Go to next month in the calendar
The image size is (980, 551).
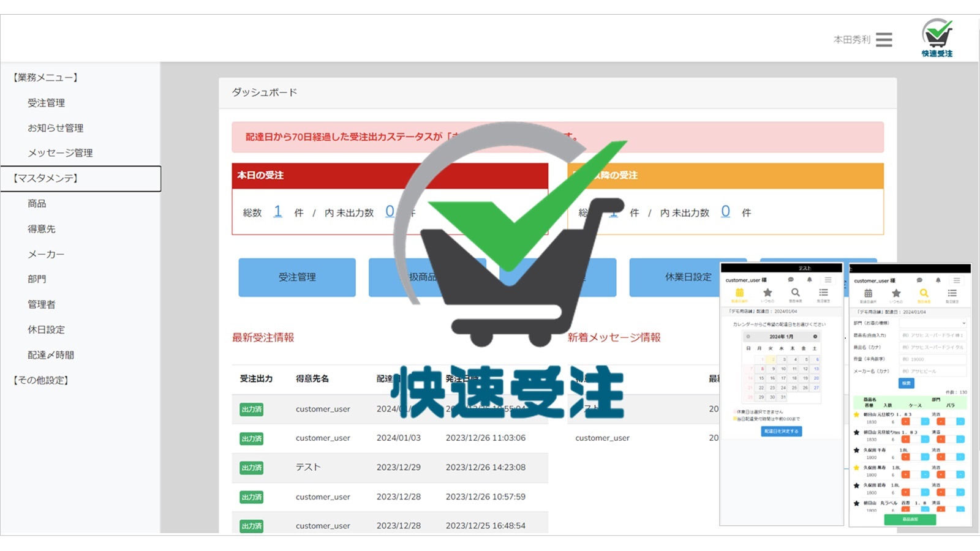coord(815,337)
